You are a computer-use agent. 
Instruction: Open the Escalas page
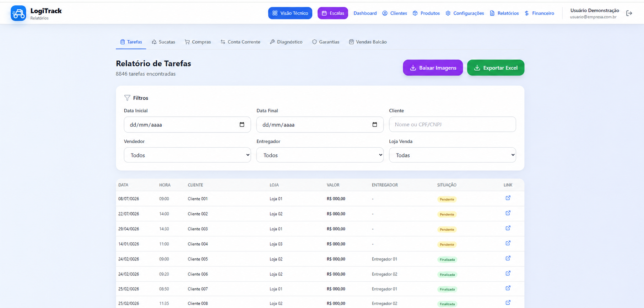tap(333, 13)
